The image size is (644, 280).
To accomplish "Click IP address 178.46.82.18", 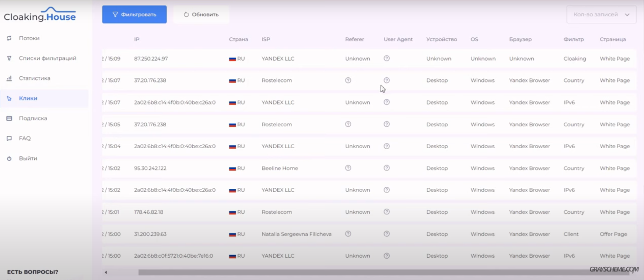I will pos(149,212).
